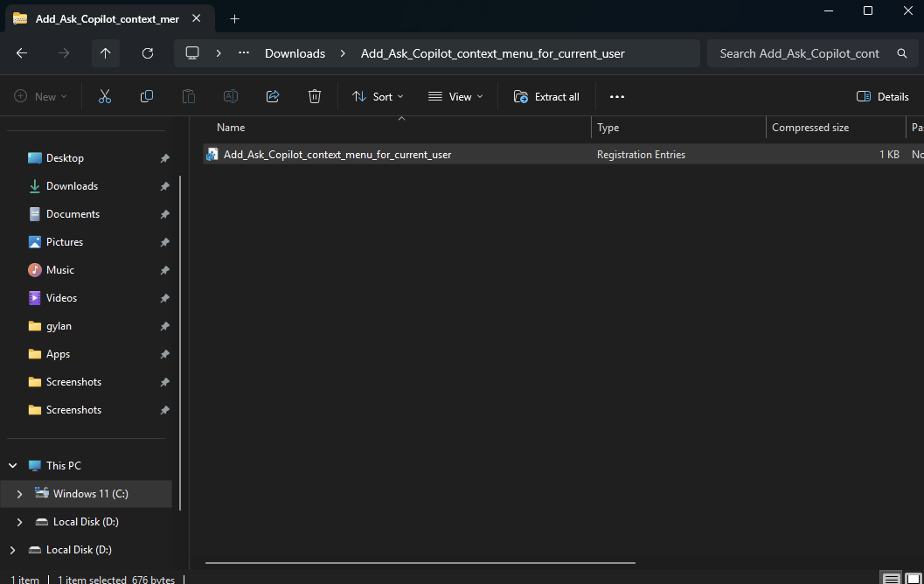
Task: Go back using the back arrow
Action: coord(22,53)
